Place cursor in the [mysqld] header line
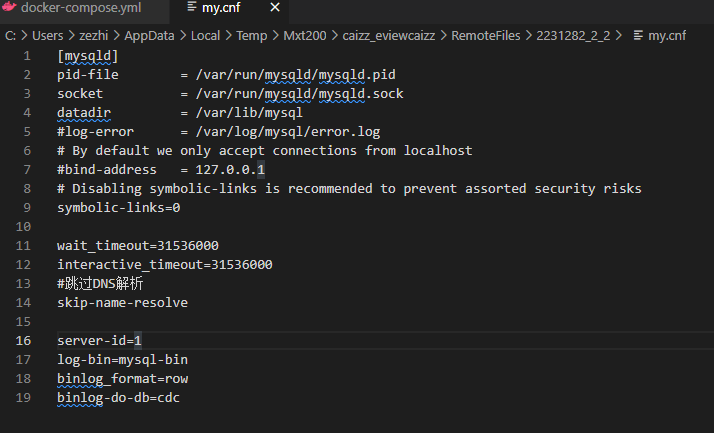 [x=87, y=56]
